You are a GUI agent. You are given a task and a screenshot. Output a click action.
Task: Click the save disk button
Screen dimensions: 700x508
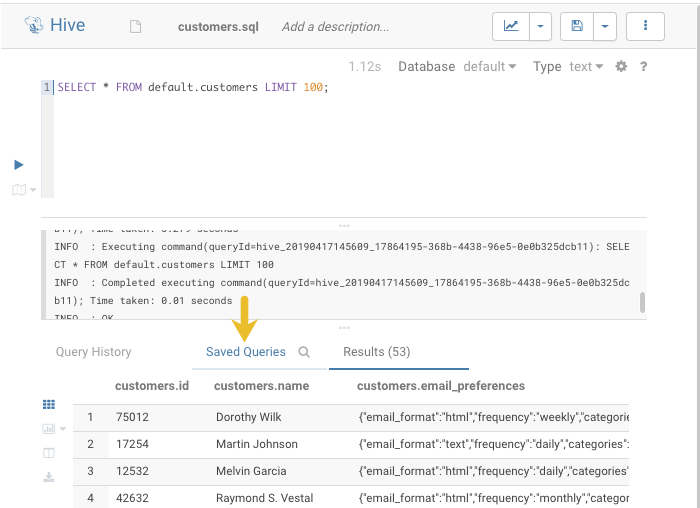[577, 26]
